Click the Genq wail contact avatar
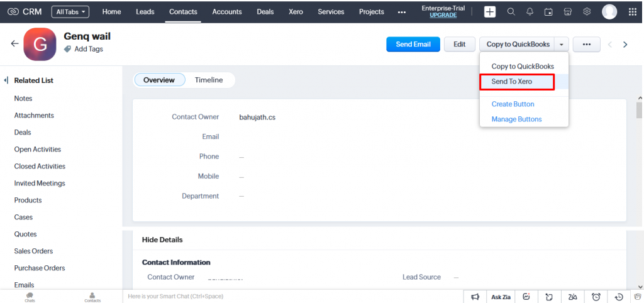 (40, 45)
